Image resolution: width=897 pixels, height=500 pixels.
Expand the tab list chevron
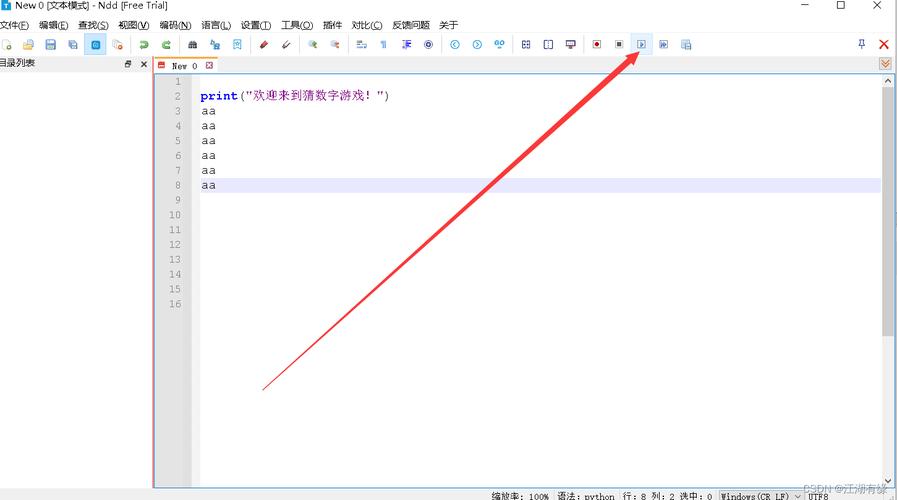(886, 64)
